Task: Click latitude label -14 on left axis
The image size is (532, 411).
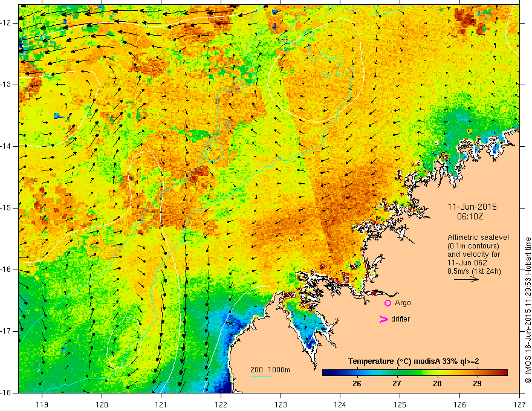Action: (x=7, y=146)
